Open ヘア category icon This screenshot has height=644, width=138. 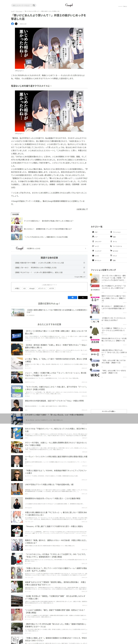93,237
